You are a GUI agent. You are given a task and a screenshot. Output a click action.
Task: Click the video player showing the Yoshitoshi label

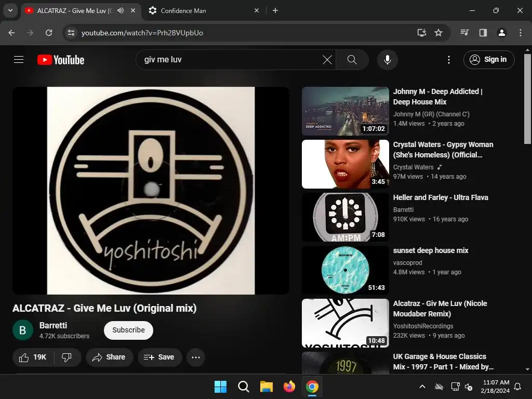151,190
